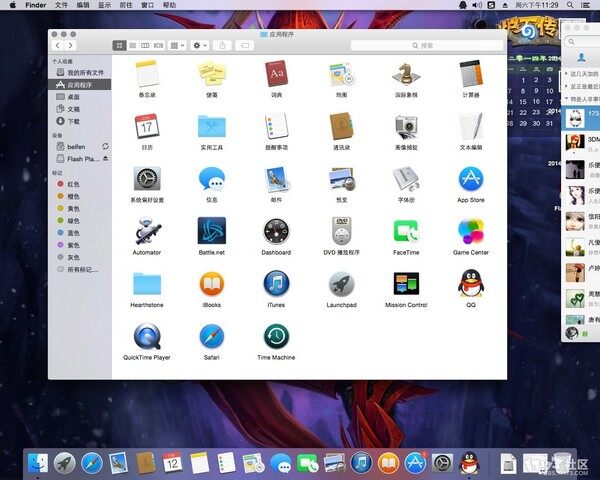Click the search field in QQ window
The height and width of the screenshot is (480, 600).
click(582, 41)
